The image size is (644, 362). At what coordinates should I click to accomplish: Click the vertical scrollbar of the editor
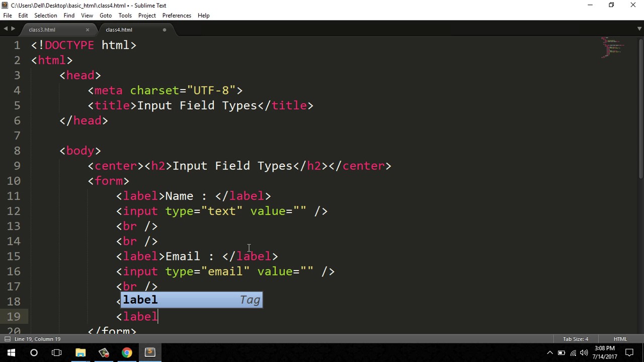tap(641, 108)
